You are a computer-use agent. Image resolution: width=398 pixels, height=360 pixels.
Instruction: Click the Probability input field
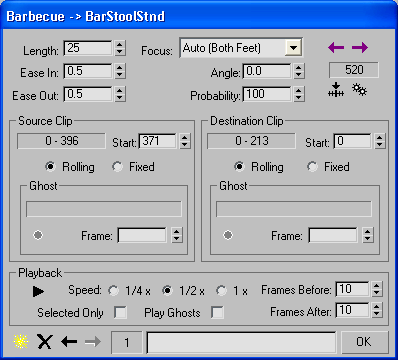[267, 94]
